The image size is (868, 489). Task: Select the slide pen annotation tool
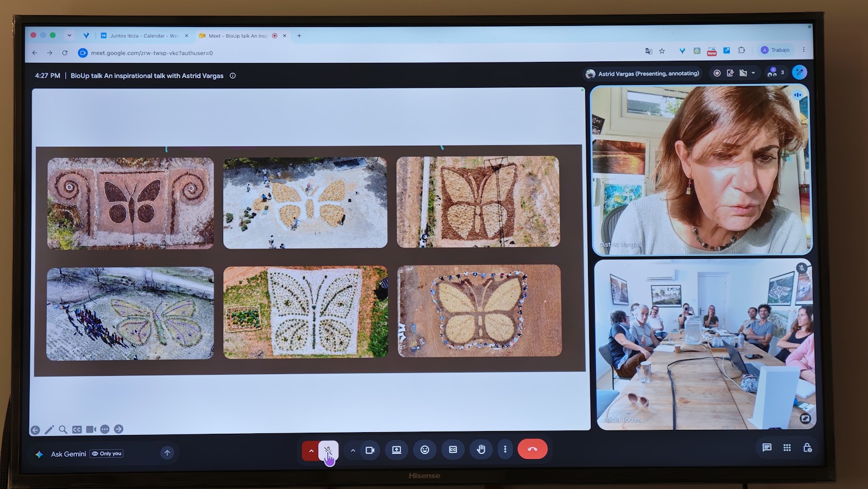[x=49, y=430]
